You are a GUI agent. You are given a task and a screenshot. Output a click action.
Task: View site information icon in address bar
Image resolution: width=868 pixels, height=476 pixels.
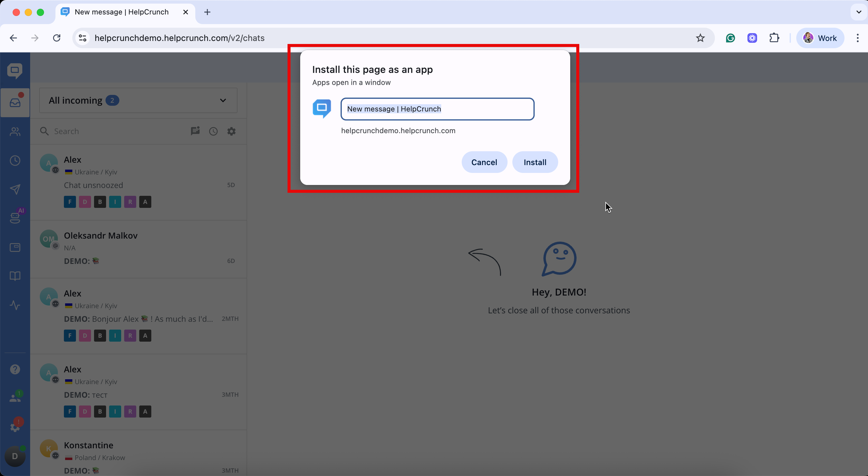tap(83, 38)
